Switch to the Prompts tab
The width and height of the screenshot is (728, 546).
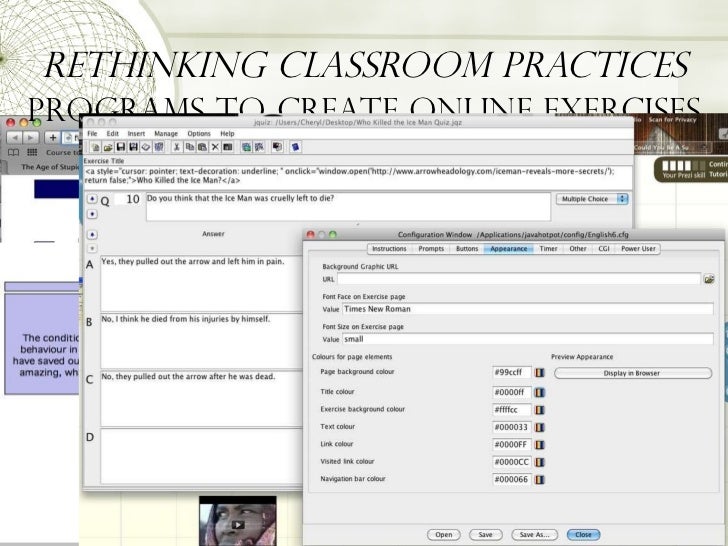click(x=431, y=248)
